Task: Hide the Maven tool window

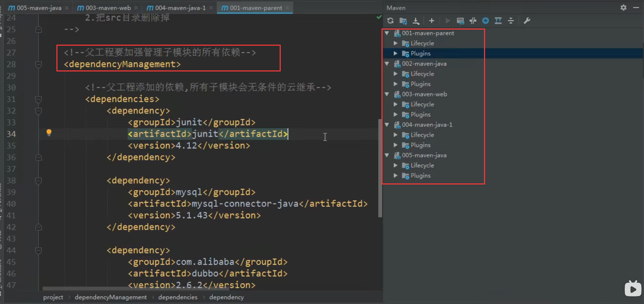Action: (x=636, y=8)
